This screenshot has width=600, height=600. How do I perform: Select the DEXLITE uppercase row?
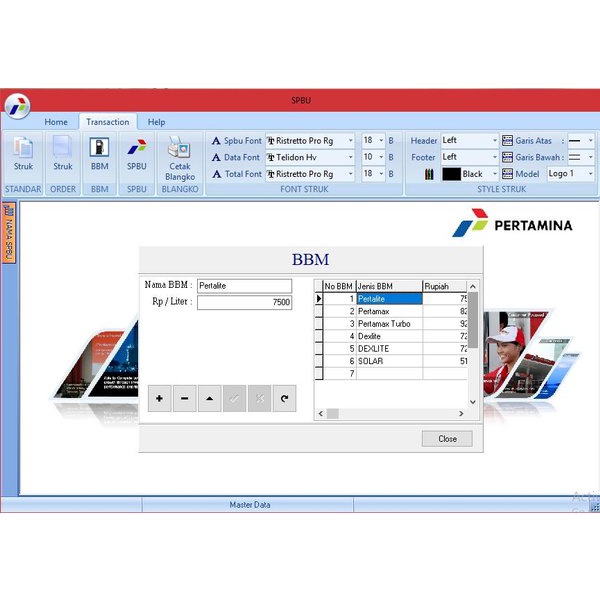(x=389, y=349)
